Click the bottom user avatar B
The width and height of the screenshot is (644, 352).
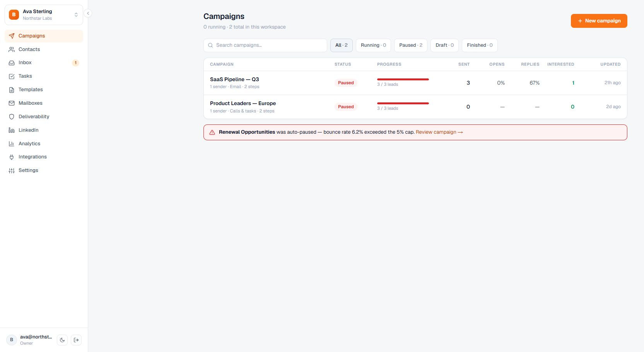(x=12, y=340)
